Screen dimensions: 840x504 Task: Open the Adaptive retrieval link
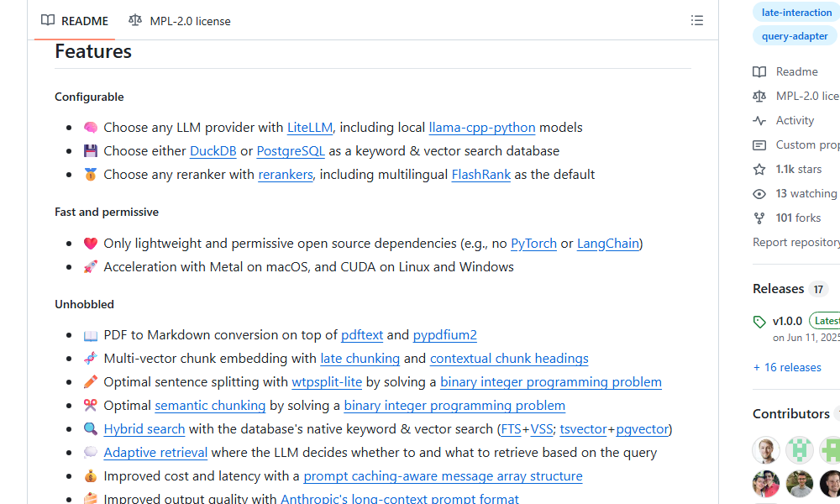tap(155, 453)
